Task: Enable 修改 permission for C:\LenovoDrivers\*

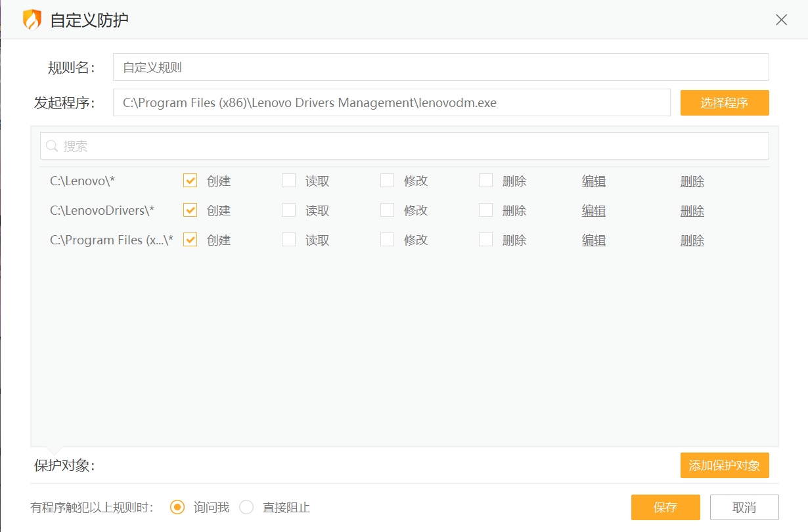Action: [387, 210]
